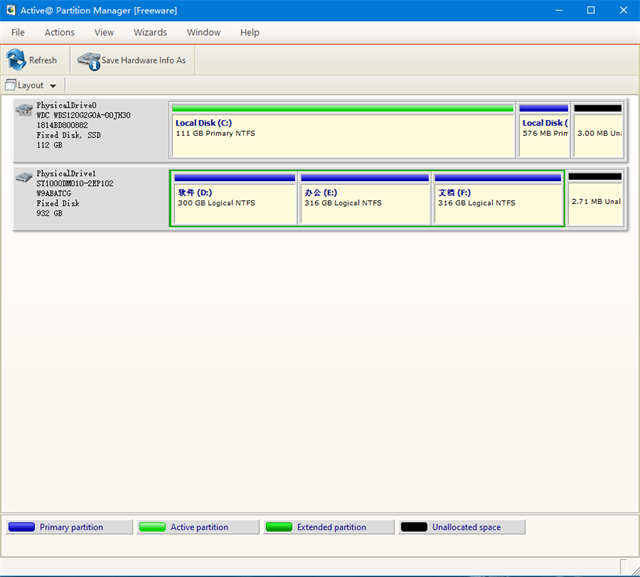The image size is (640, 577).
Task: Click the blue bar above the (D:) partition
Action: (235, 178)
